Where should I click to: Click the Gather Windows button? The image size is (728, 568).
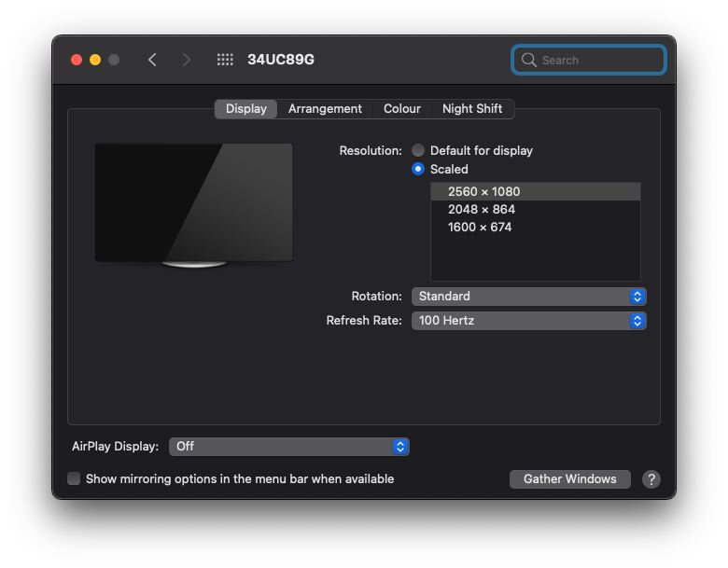click(x=569, y=478)
